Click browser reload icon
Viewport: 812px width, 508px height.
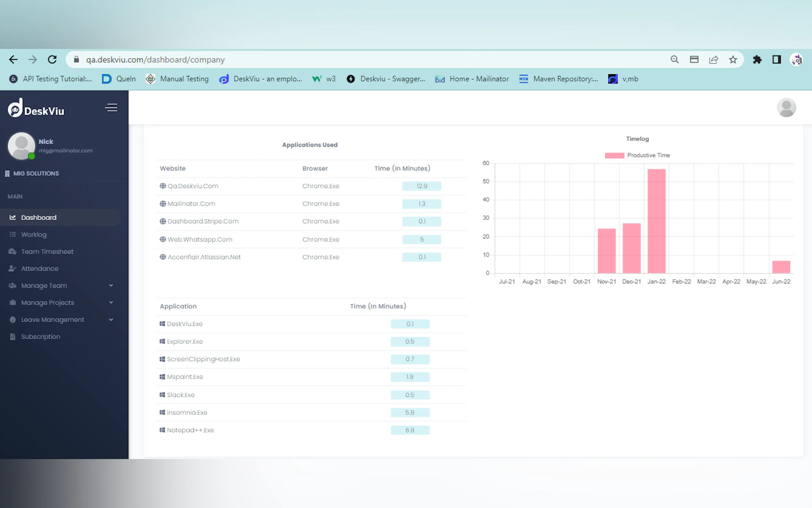point(52,60)
